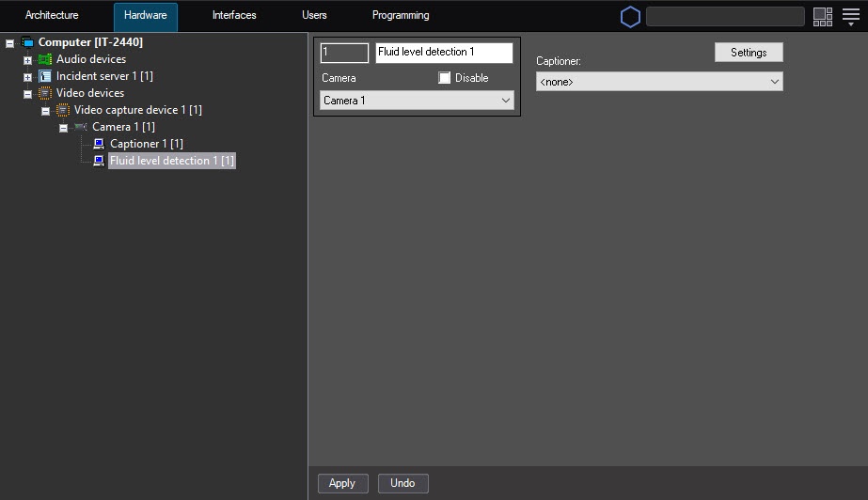Screen dimensions: 868x500
Task: Click the Fluid level detection name field
Action: click(x=444, y=53)
